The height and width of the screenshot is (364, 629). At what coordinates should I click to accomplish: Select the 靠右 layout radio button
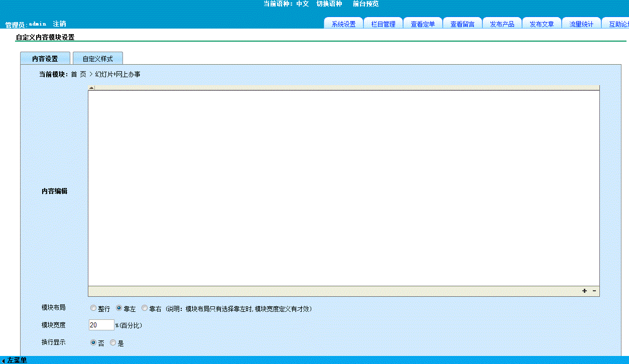(x=145, y=308)
